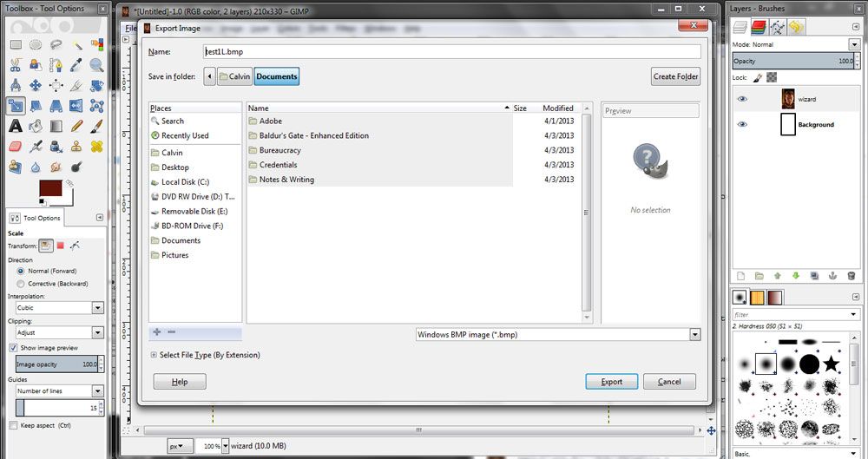Activate the Scissors Select tool
Image resolution: width=868 pixels, height=459 pixels.
(x=16, y=65)
